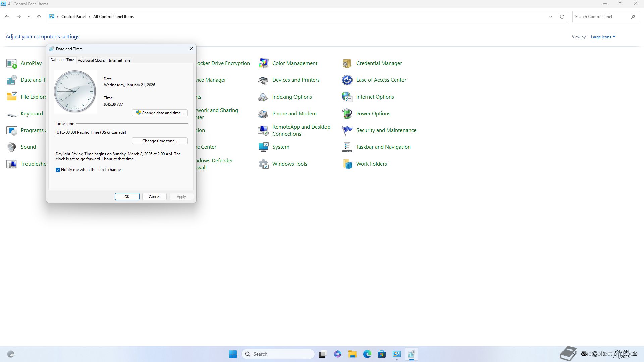Uncheck Notify me when the clock changes
The width and height of the screenshot is (644, 362).
pos(58,170)
